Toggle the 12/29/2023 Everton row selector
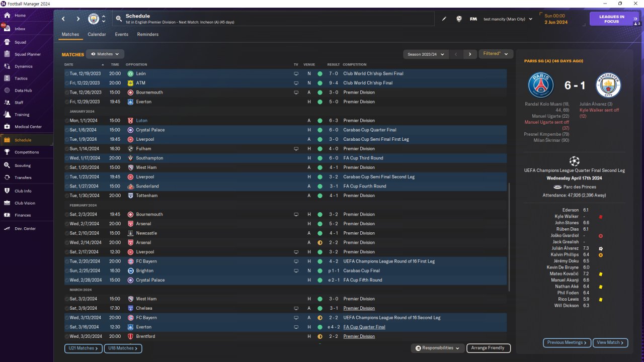 click(x=67, y=102)
